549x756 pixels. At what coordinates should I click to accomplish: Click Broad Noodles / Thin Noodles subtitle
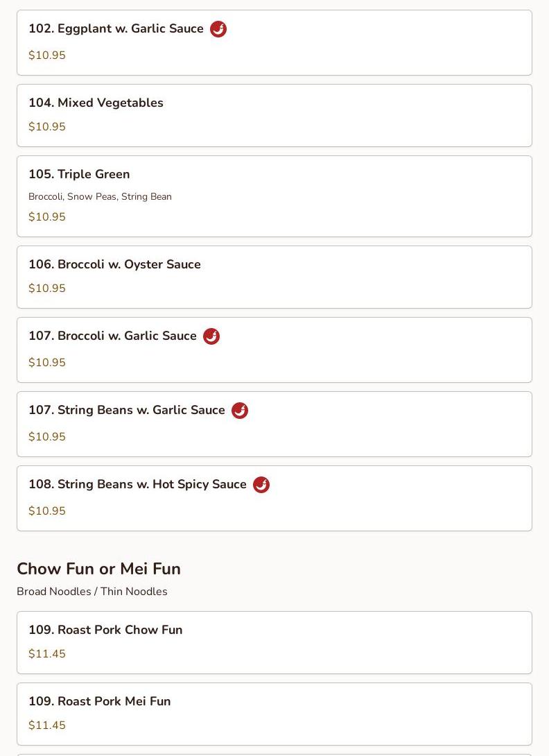point(92,592)
